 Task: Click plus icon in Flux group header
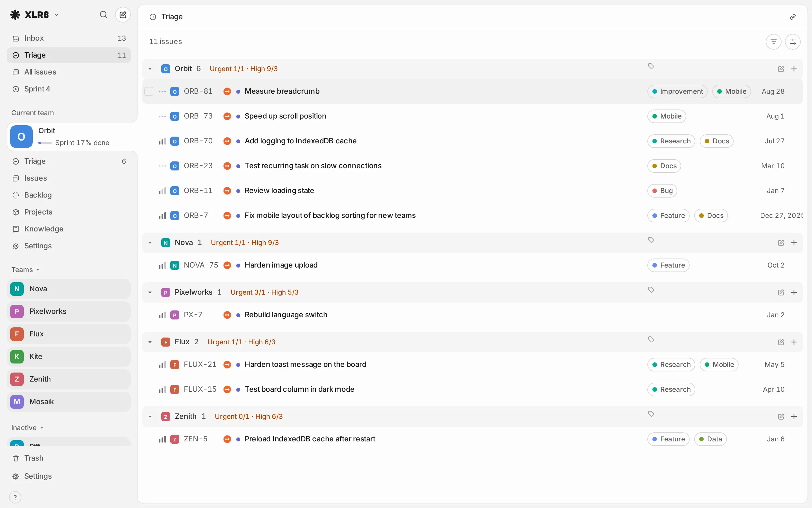pos(794,342)
